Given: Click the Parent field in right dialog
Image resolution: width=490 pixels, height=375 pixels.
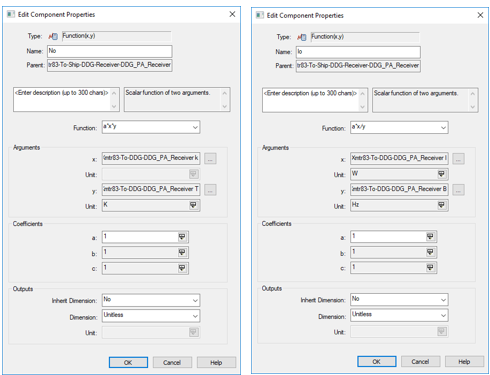Looking at the screenshot, I should [358, 66].
